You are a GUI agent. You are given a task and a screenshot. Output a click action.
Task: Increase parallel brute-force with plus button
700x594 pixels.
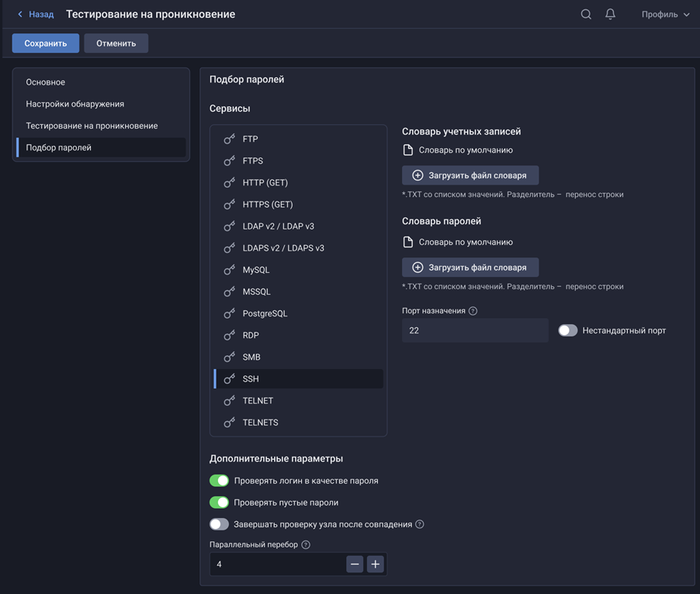tap(376, 564)
